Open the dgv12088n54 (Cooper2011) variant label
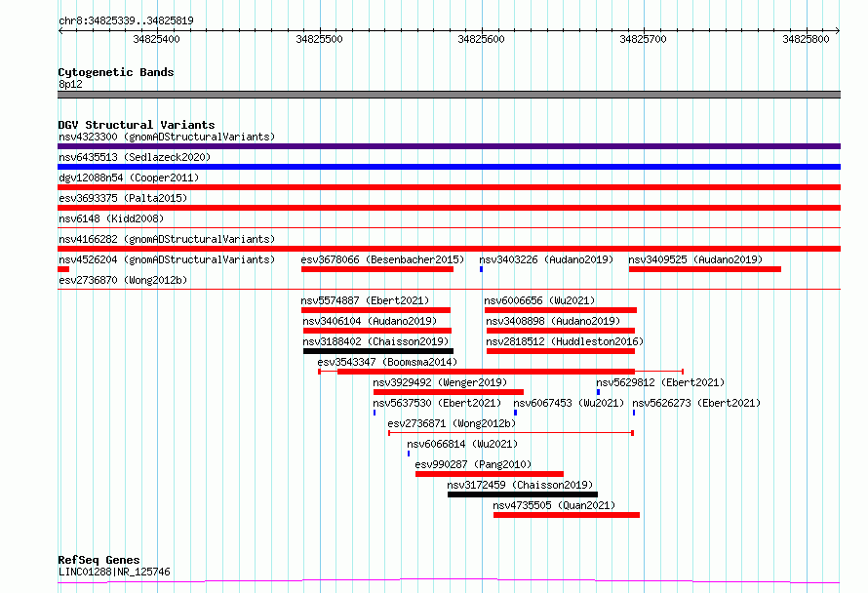 coord(129,178)
